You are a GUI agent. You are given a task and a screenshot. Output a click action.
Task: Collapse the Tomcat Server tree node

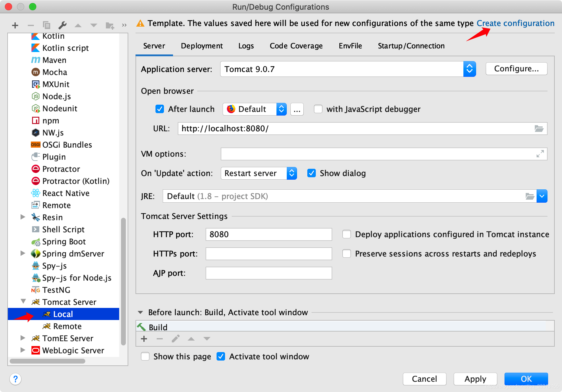tap(23, 301)
